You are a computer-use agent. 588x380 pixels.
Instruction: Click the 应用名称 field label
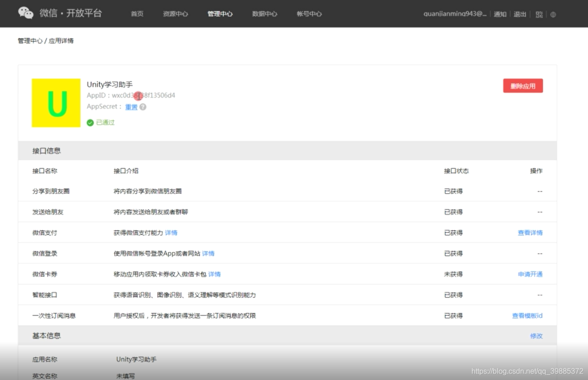coord(44,360)
